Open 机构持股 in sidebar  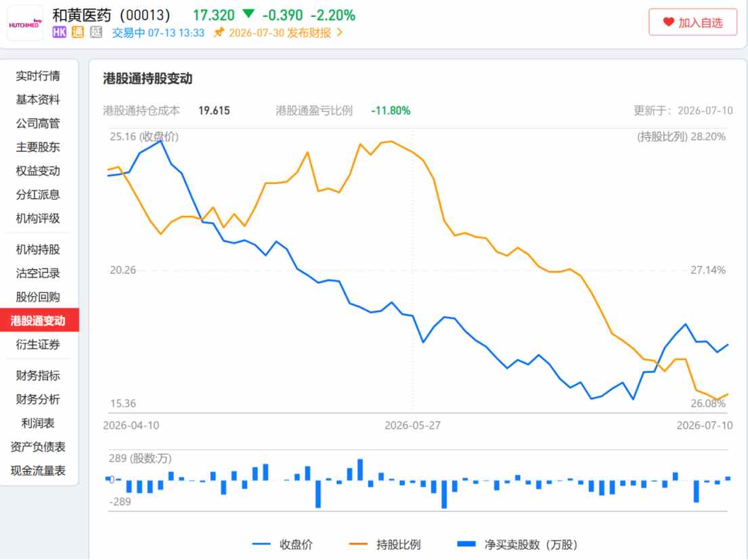(x=38, y=250)
